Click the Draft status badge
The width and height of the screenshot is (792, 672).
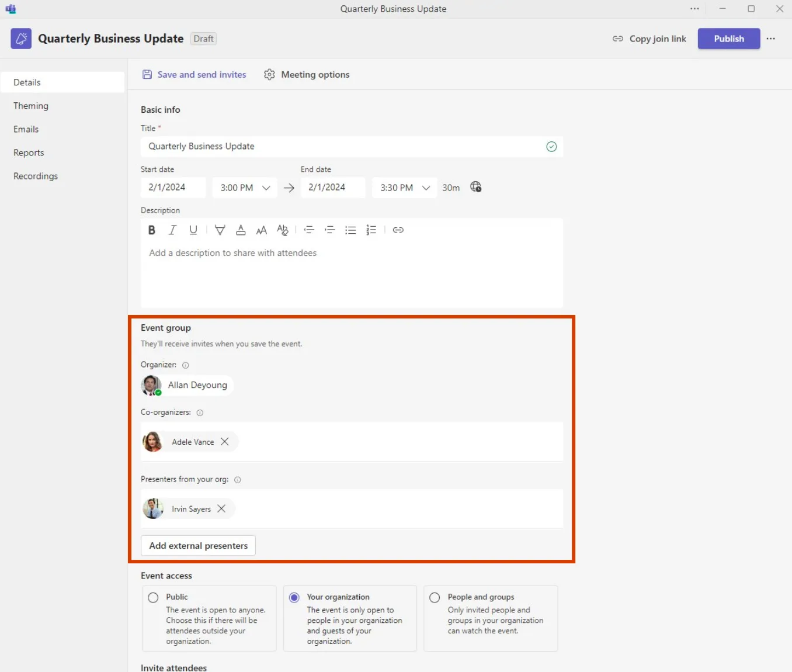[203, 39]
